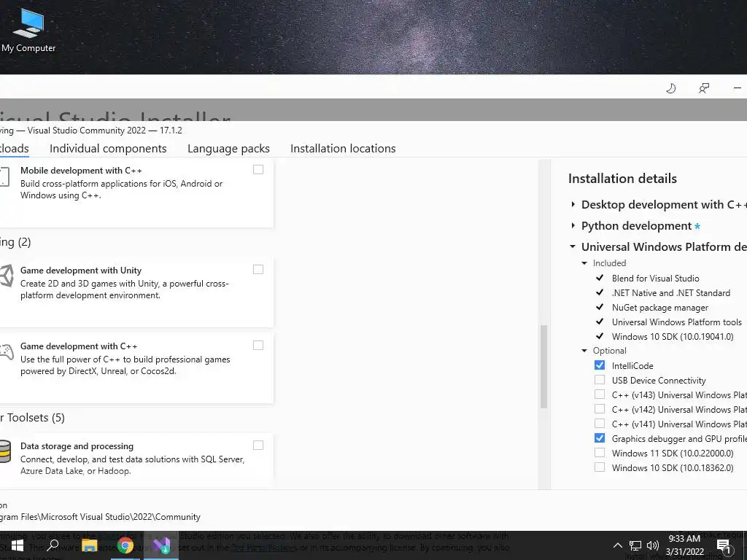Show hidden system tray icons
The height and width of the screenshot is (560, 747).
(x=617, y=545)
